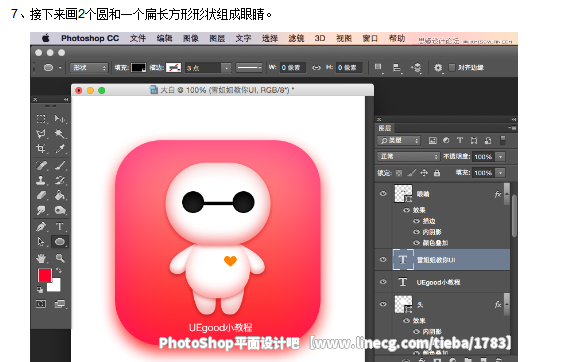Open the Apple menu
Image resolution: width=567 pixels, height=362 pixels.
point(46,38)
